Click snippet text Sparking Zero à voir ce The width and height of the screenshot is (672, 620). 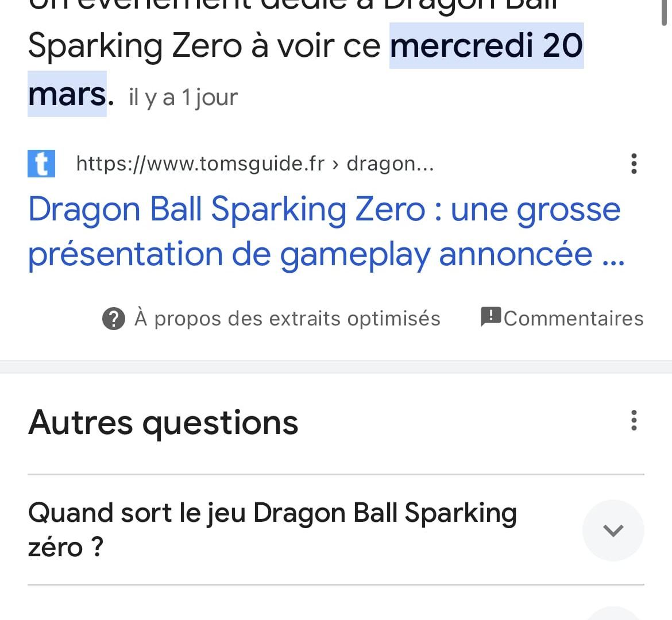pos(204,46)
